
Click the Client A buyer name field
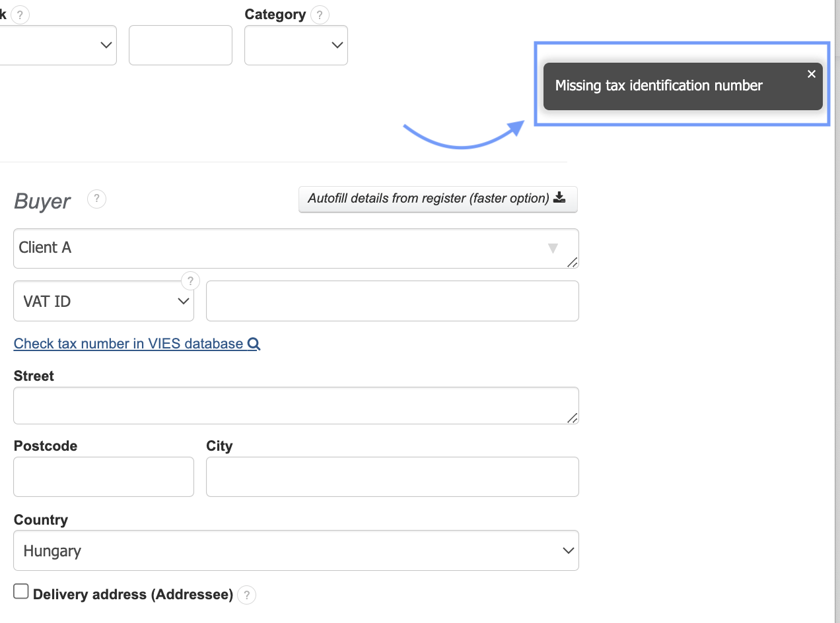[x=277, y=248]
